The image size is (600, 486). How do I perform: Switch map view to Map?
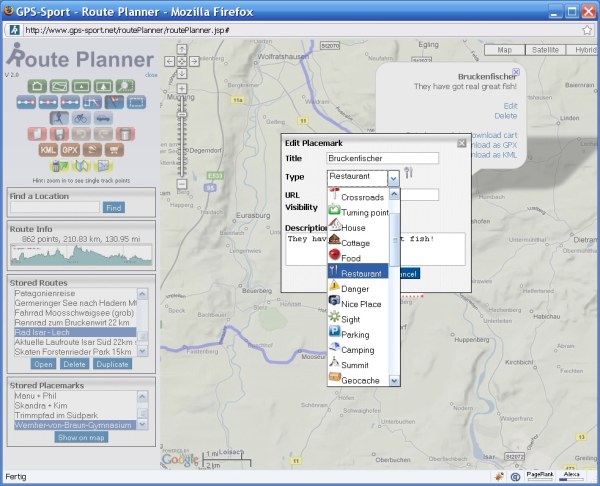tap(504, 50)
